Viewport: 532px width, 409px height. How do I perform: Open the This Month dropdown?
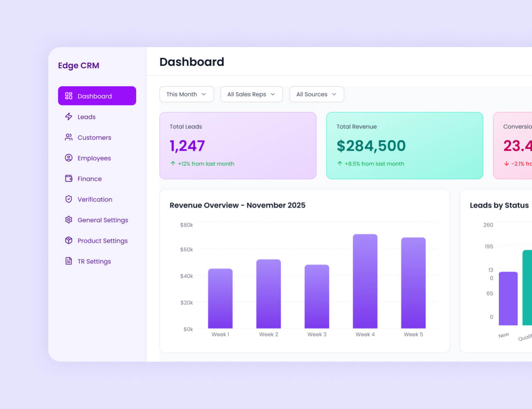186,94
